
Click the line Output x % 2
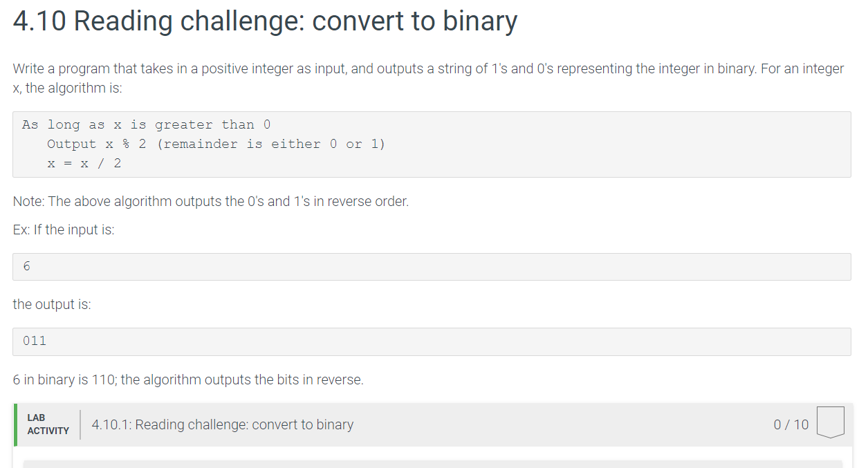point(216,144)
